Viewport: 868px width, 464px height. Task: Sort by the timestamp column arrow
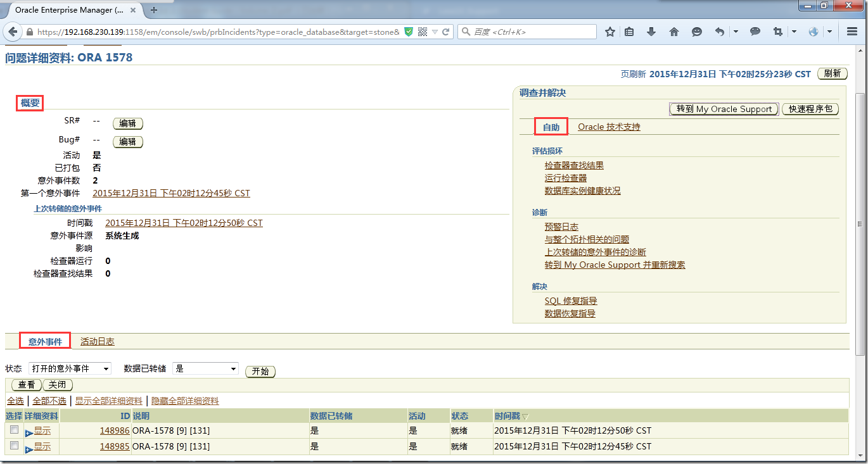tap(525, 417)
